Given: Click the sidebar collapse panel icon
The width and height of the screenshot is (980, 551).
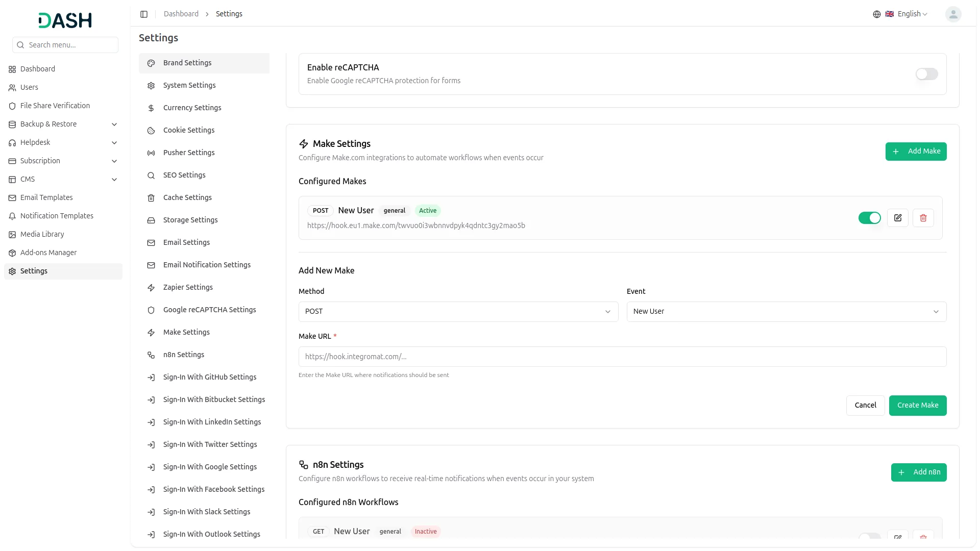Looking at the screenshot, I should [x=144, y=14].
